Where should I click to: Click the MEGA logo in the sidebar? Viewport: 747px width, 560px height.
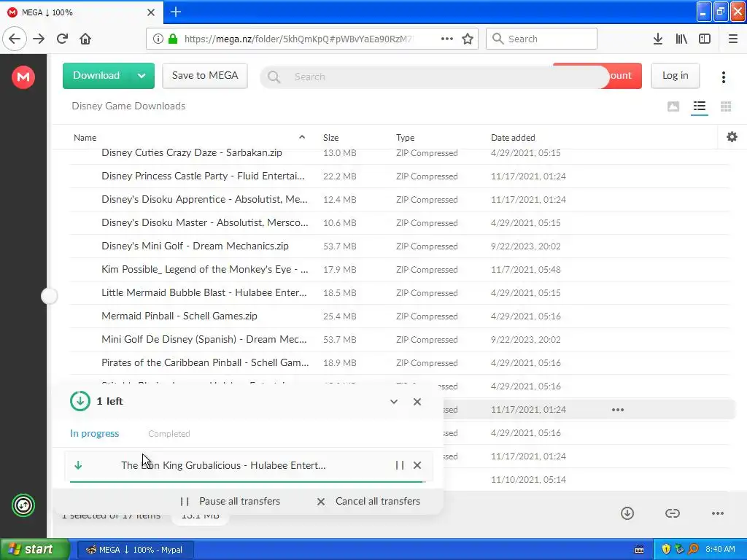23,77
